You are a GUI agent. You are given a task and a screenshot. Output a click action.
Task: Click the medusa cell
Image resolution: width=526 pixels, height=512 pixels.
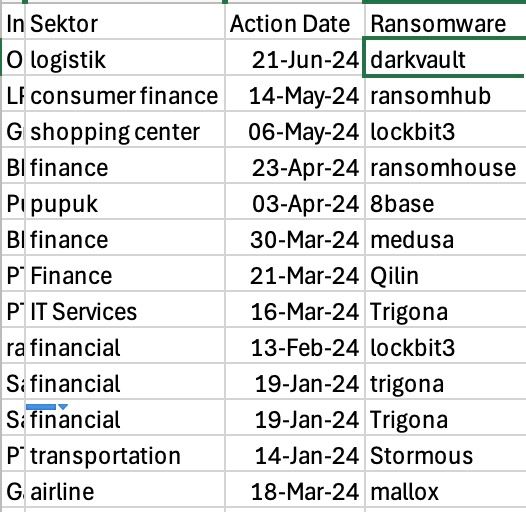pyautogui.click(x=445, y=238)
